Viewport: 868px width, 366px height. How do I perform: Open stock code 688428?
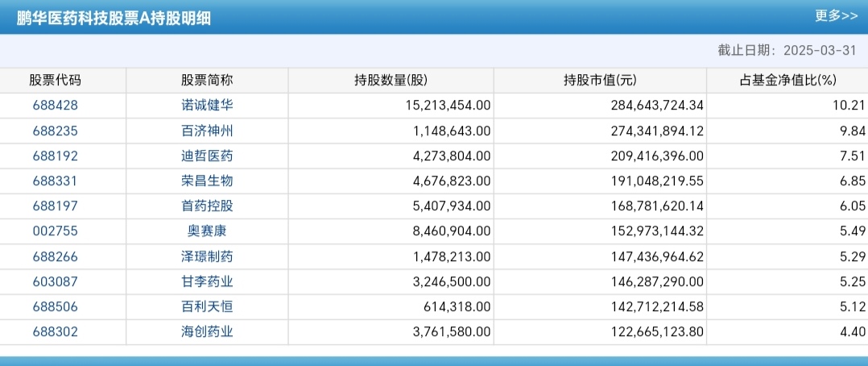[55, 105]
